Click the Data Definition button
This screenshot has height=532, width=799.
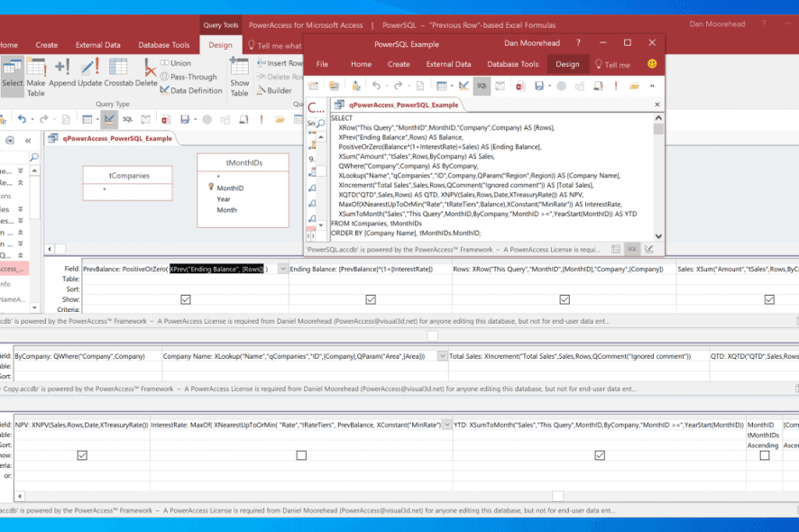tap(191, 90)
